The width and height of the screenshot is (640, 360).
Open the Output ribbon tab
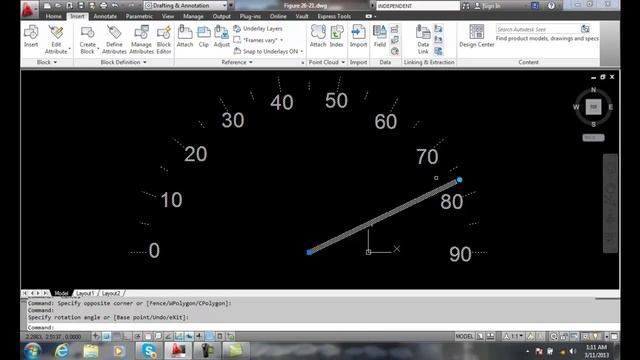point(222,16)
